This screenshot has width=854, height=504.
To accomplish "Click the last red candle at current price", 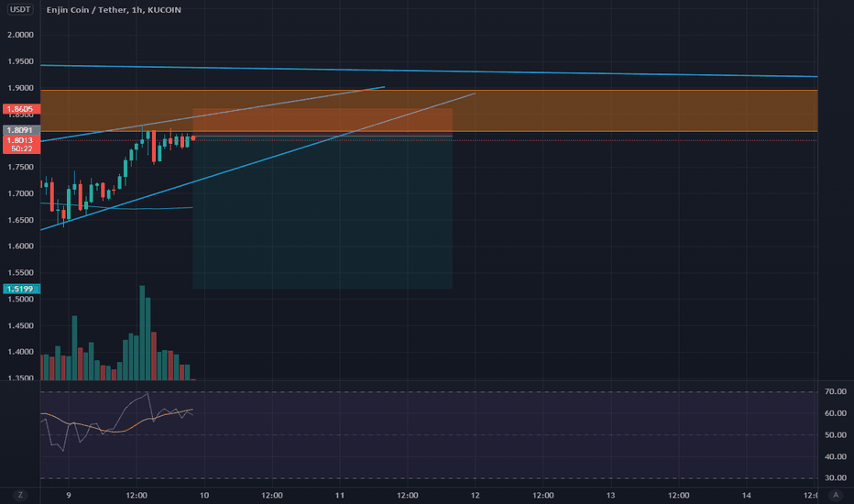I will click(x=192, y=138).
